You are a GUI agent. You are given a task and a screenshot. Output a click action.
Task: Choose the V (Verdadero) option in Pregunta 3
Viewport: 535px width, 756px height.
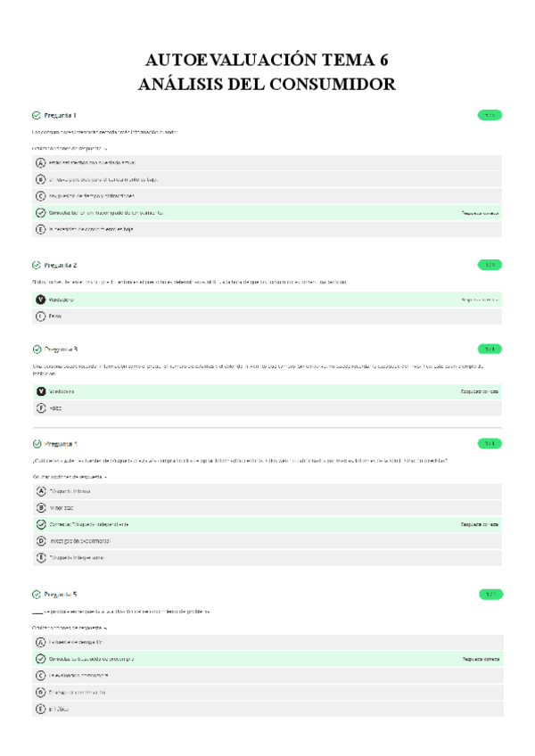point(41,391)
